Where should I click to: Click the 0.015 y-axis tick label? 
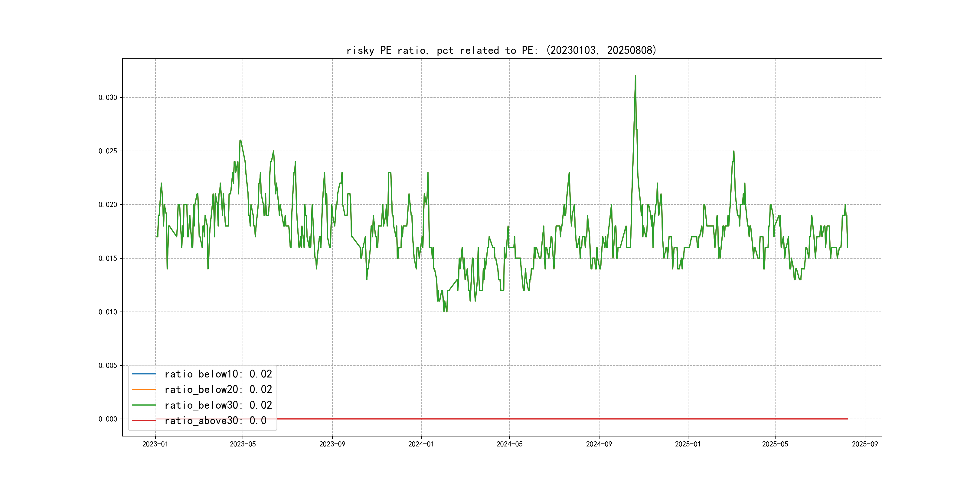(x=108, y=258)
